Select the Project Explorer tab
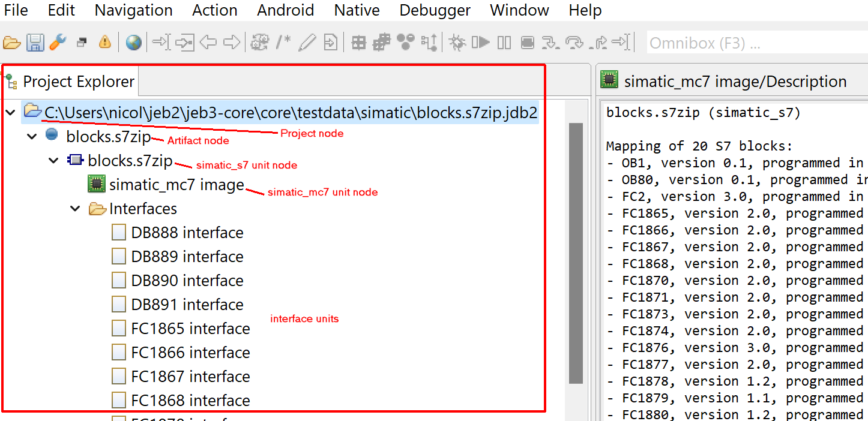Screen dimensions: 868x421 71,82
